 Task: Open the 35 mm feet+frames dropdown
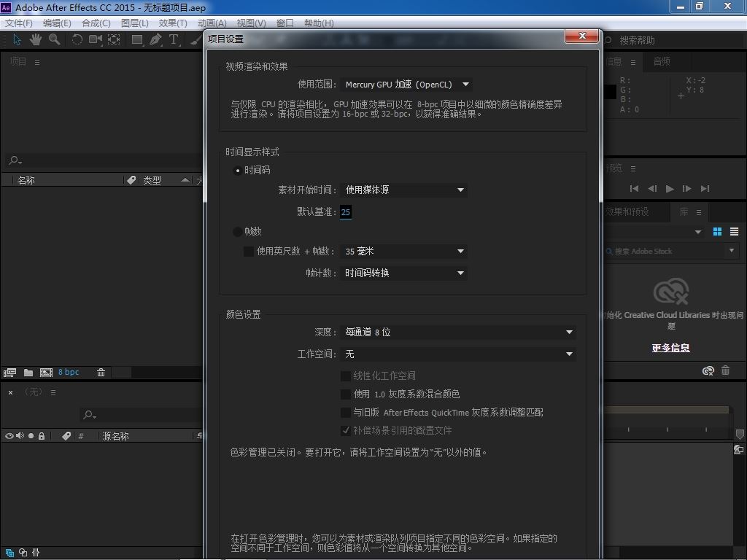point(403,251)
